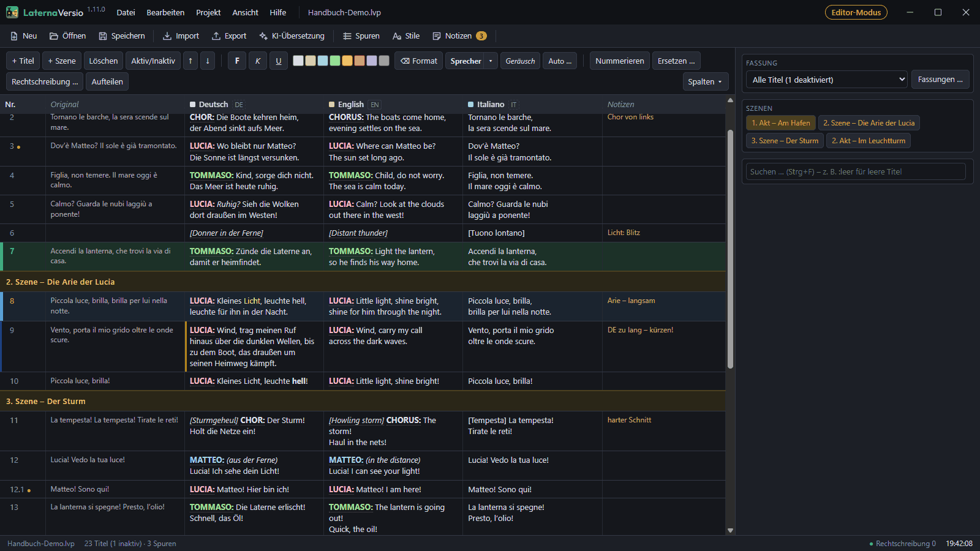The height and width of the screenshot is (551, 980).
Task: Open the Projekt menu
Action: [x=208, y=12]
